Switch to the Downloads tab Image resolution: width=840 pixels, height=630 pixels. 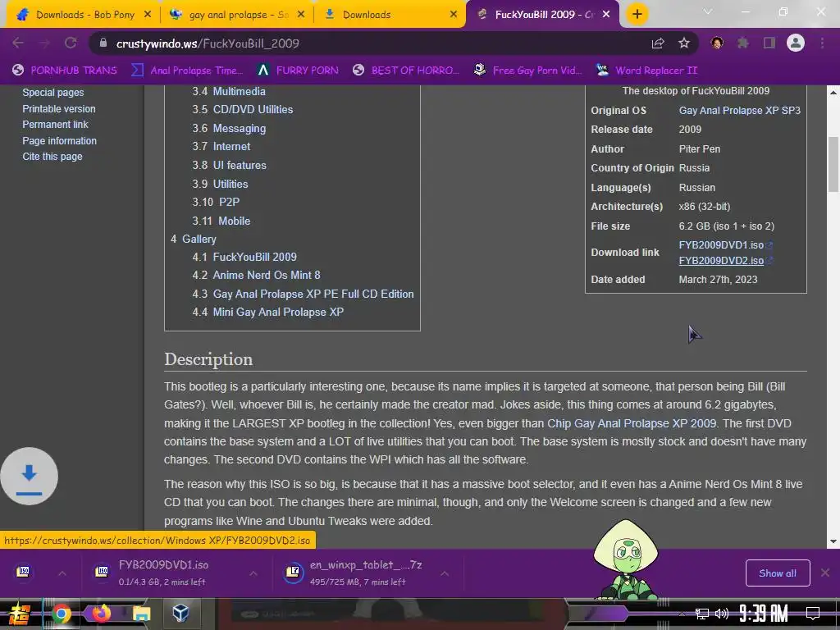367,15
